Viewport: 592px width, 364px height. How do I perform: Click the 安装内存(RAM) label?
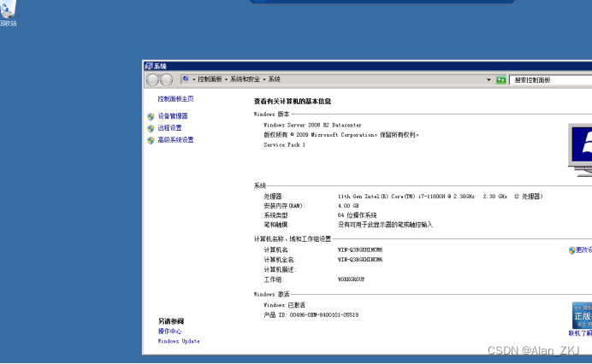[x=284, y=206]
